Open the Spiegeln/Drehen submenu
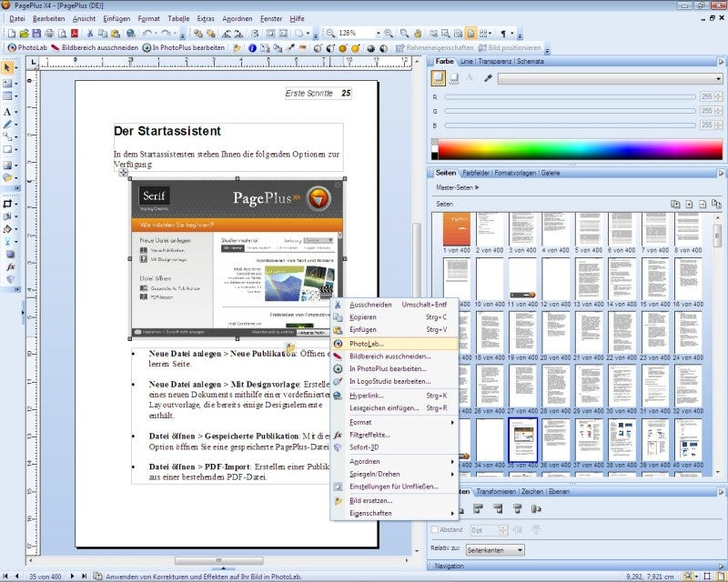Viewport: 728px width, 582px height. tap(394, 475)
